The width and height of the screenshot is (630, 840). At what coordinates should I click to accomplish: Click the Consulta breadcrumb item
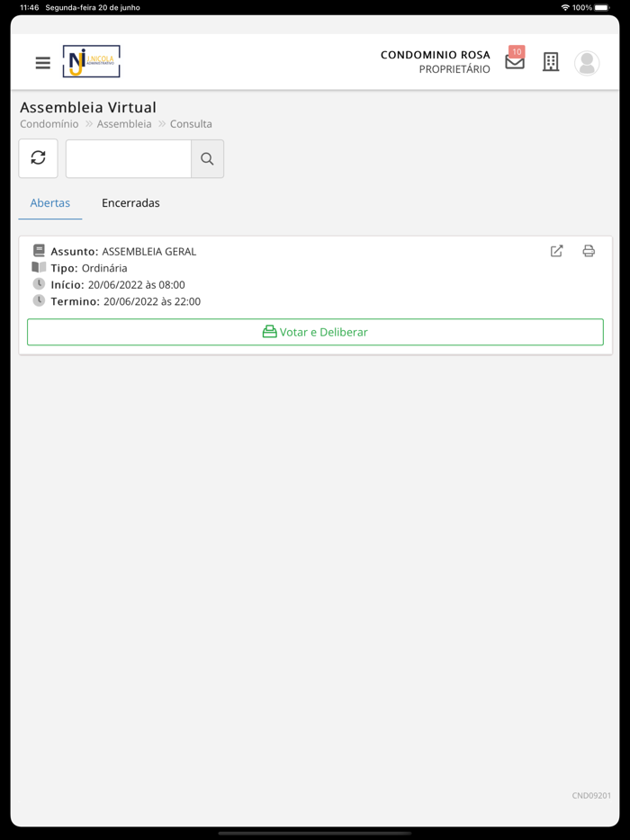(x=191, y=124)
